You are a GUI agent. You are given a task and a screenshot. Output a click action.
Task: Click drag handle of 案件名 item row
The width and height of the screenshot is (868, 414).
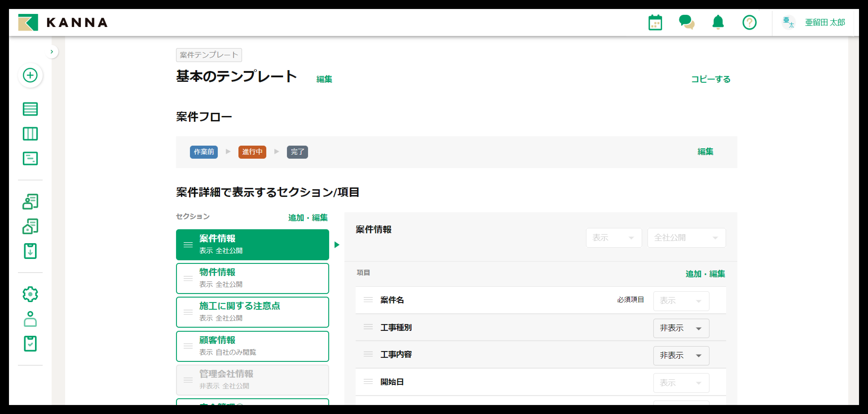click(x=368, y=300)
